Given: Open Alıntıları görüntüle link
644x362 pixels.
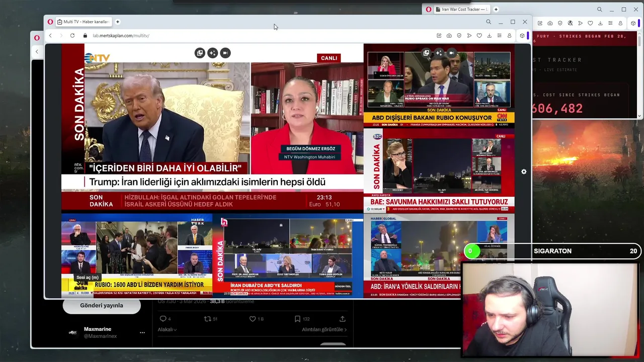Looking at the screenshot, I should click(x=325, y=329).
